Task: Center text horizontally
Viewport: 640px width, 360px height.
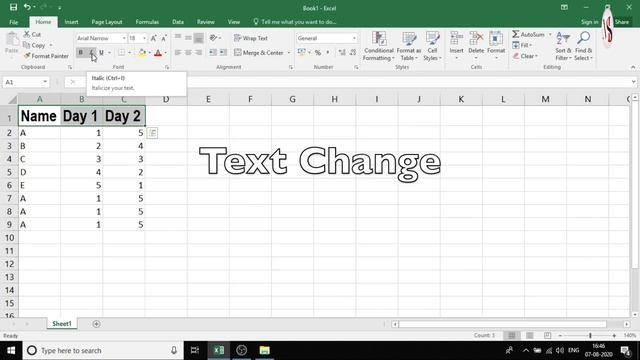Action: click(188, 52)
